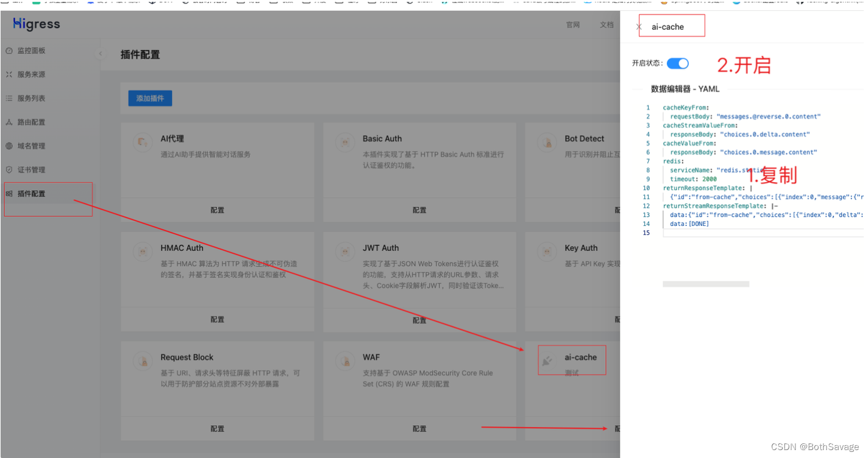This screenshot has width=868, height=458.
Task: Click the 添加插件 button
Action: (x=150, y=98)
